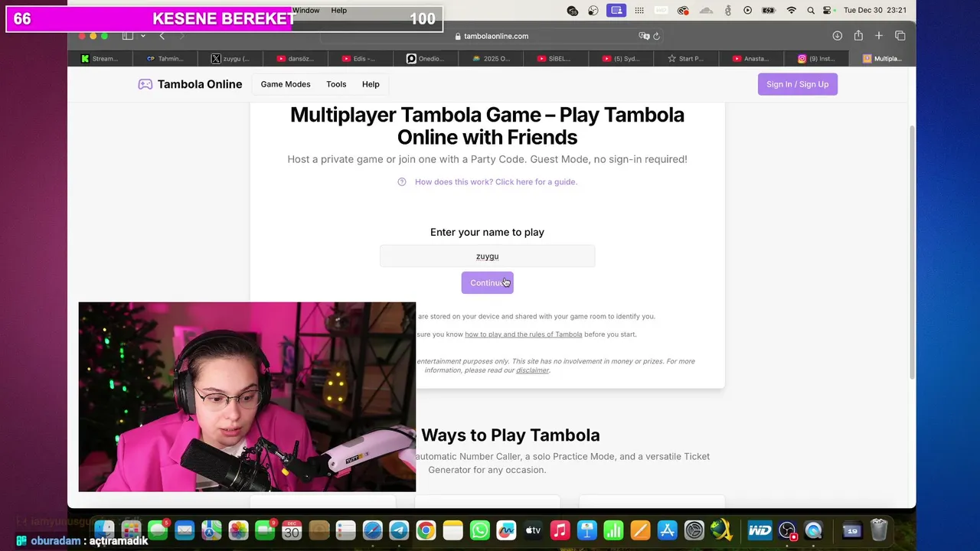Screen dimensions: 980x551
Task: Click the translate icon in the address bar
Action: pos(644,36)
